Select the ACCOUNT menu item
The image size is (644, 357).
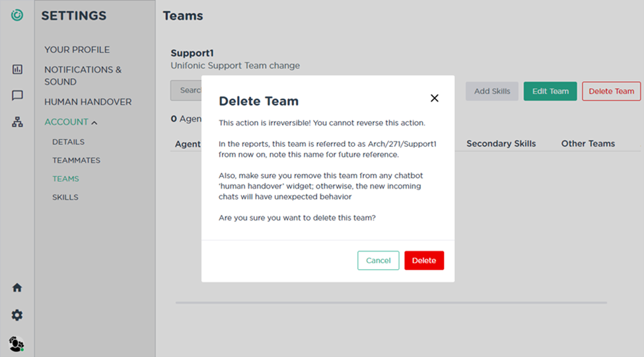pyautogui.click(x=66, y=122)
